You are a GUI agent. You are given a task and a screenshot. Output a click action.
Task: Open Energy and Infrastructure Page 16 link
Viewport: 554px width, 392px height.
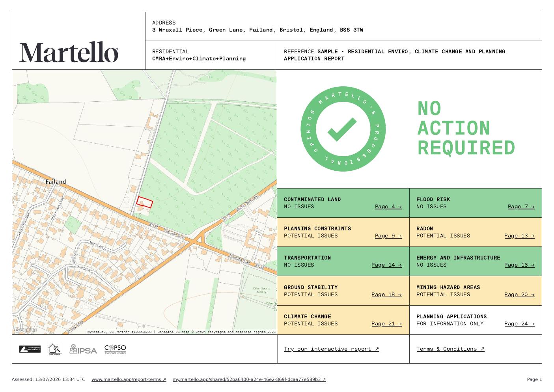519,265
